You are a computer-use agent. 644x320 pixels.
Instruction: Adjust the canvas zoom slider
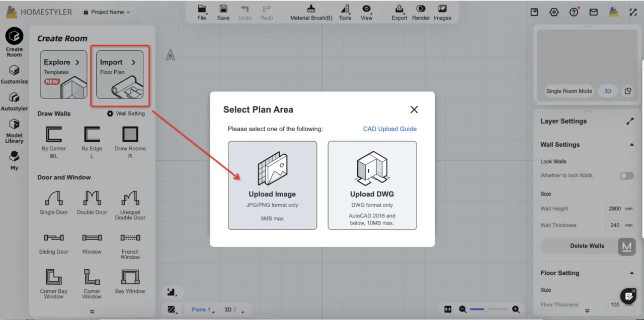[486, 309]
